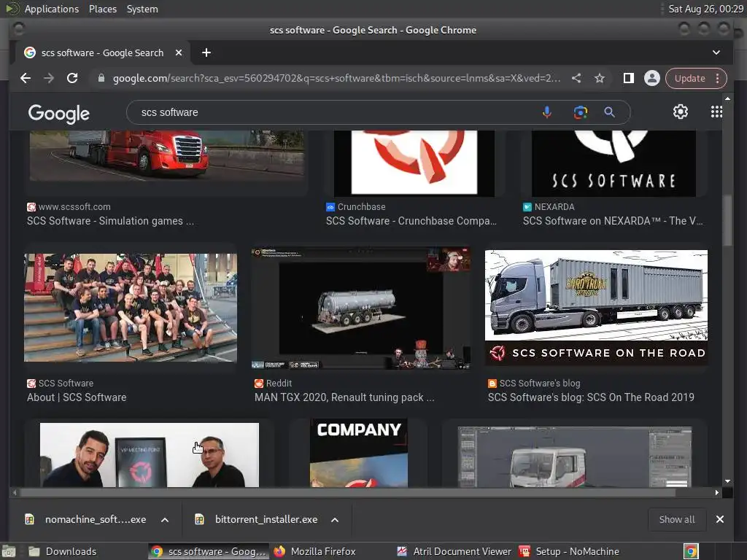Open the red truck image result

(167, 156)
